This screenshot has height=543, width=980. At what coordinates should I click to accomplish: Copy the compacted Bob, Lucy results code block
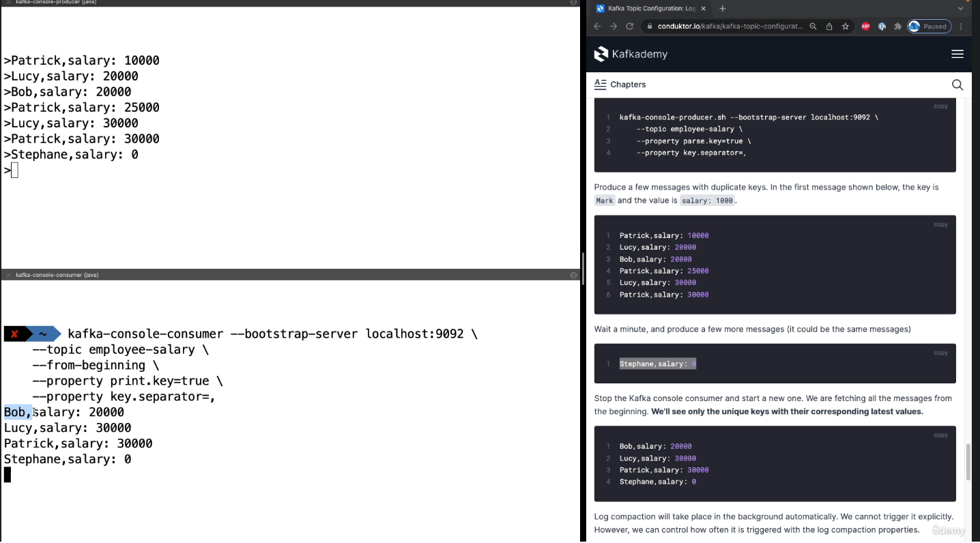tap(940, 435)
